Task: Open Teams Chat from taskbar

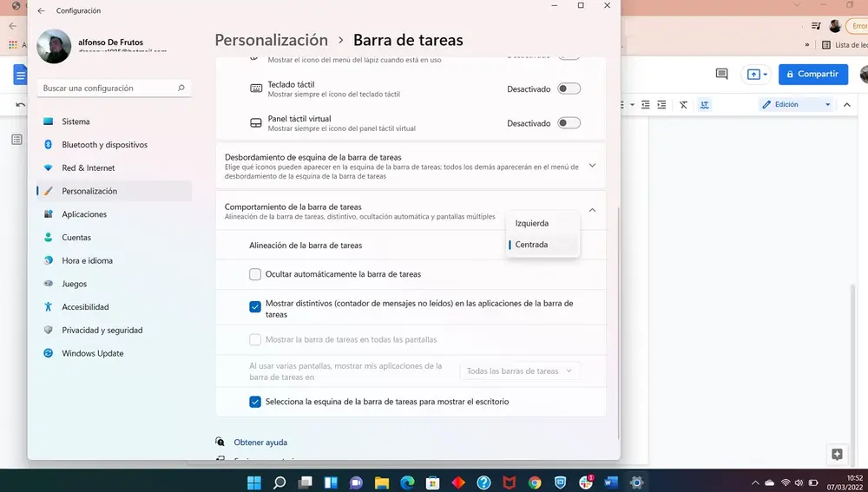Action: [x=356, y=482]
